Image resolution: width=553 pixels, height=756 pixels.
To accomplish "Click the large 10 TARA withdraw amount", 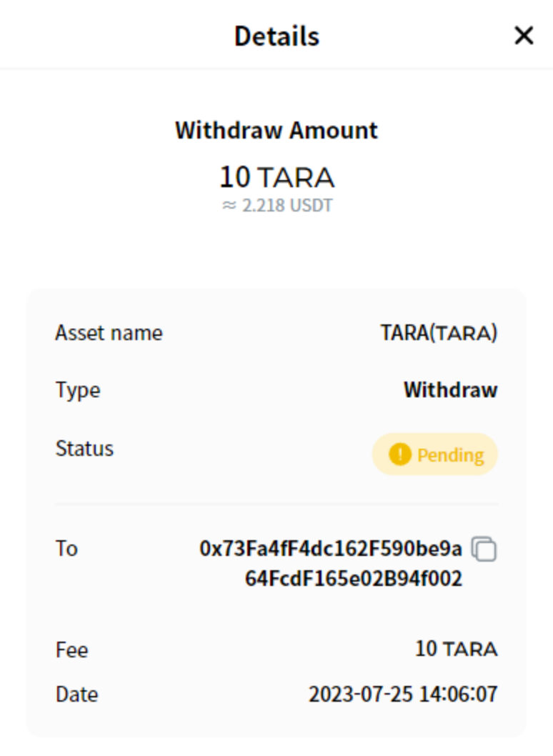I will tap(276, 177).
